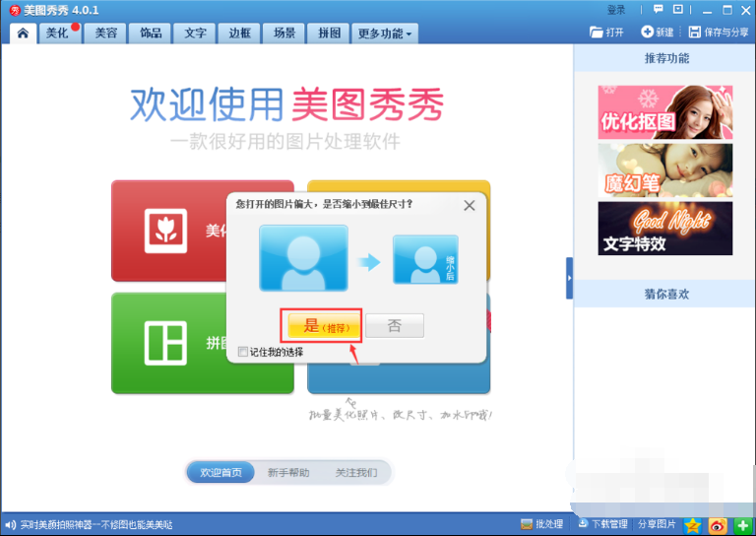Viewport: 756px width, 536px height.
Task: Open the 优化抠图 feature thumbnail
Action: 665,112
